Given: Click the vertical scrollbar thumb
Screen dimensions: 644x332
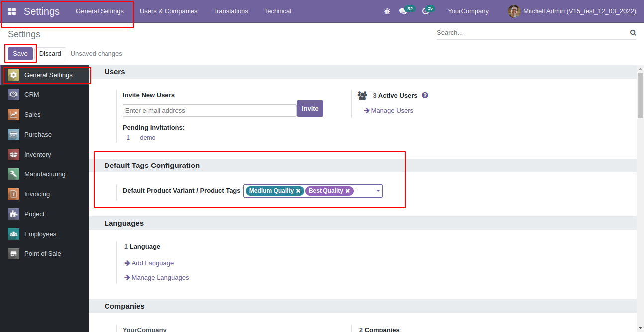Looking at the screenshot, I should tap(640, 94).
